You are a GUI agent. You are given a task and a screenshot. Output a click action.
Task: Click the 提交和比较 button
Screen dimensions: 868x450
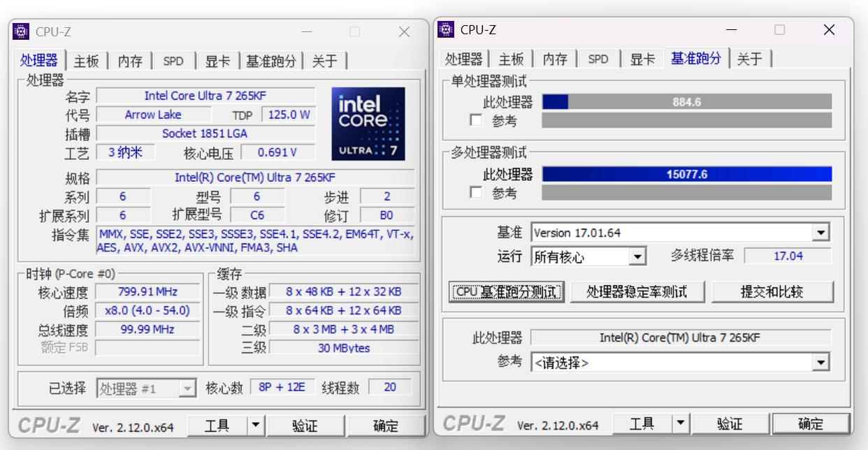[773, 292]
